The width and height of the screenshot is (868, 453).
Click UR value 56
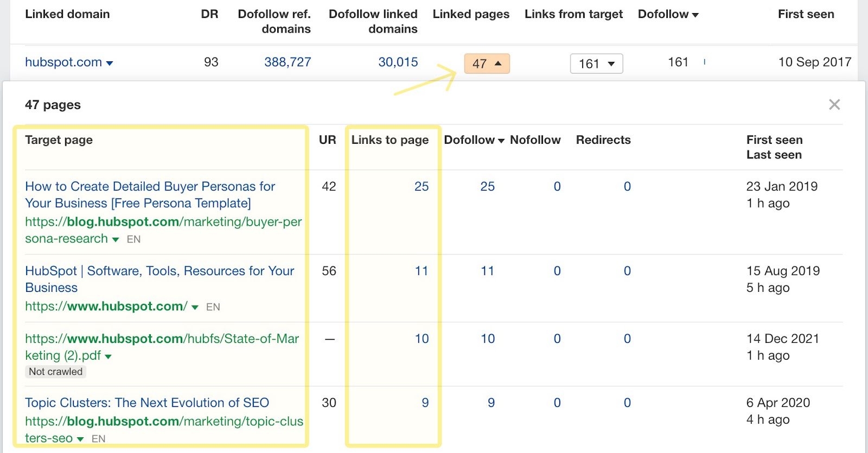(329, 271)
